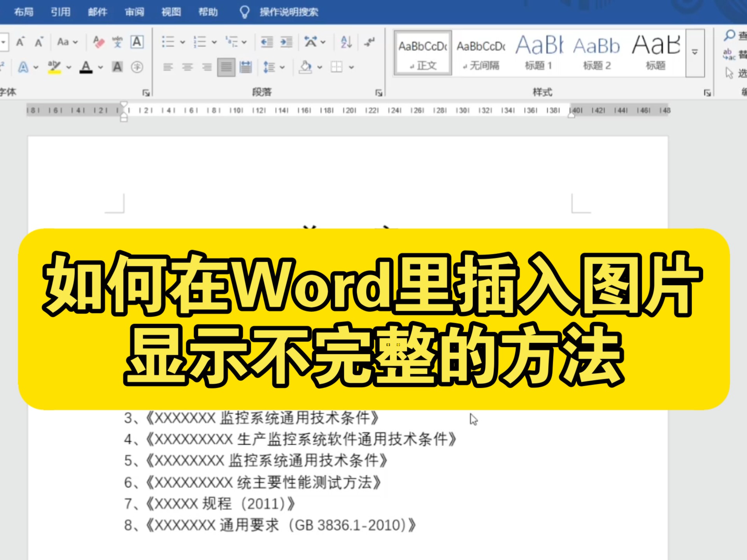Click the Enclose Characters icon

(x=137, y=67)
